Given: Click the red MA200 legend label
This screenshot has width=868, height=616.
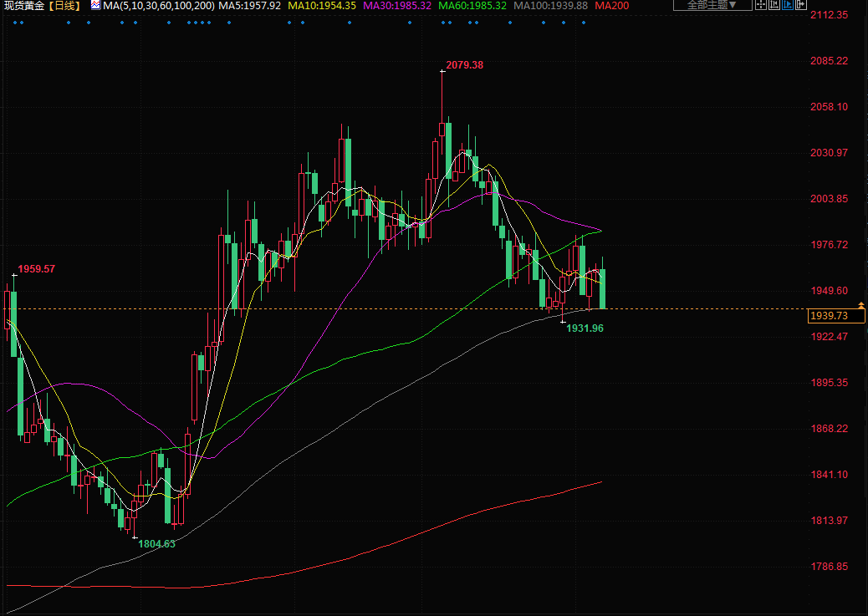Looking at the screenshot, I should (x=613, y=5).
